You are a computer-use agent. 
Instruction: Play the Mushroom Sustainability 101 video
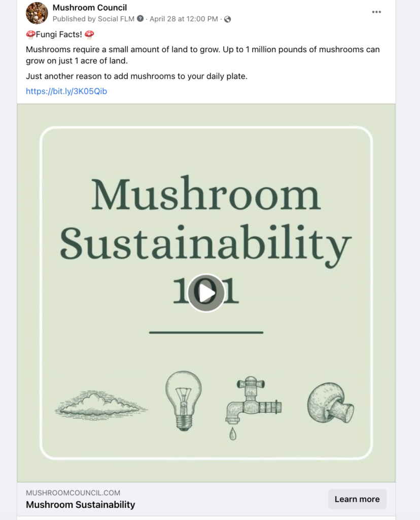coord(206,292)
